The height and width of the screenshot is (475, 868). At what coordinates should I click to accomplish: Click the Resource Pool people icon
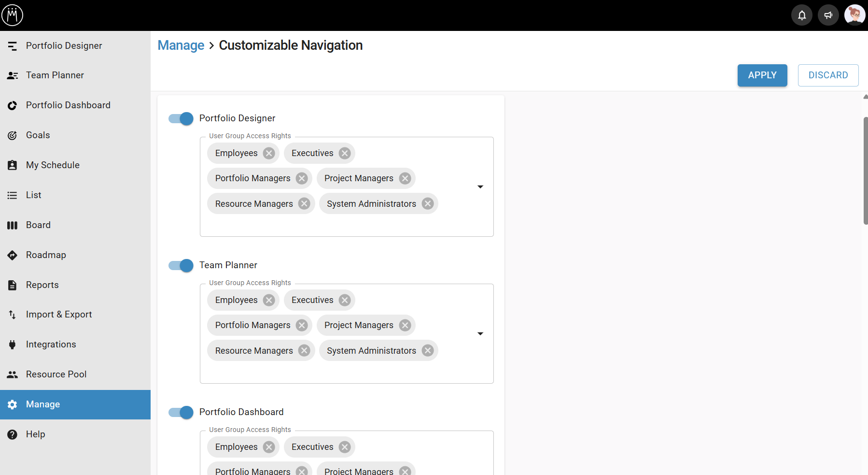[x=13, y=374]
